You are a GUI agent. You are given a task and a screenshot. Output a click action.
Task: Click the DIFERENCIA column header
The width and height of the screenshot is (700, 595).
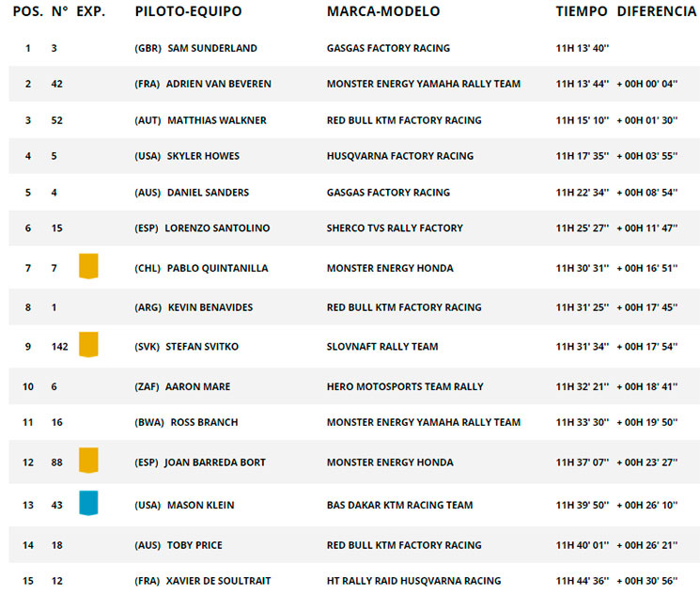(657, 11)
